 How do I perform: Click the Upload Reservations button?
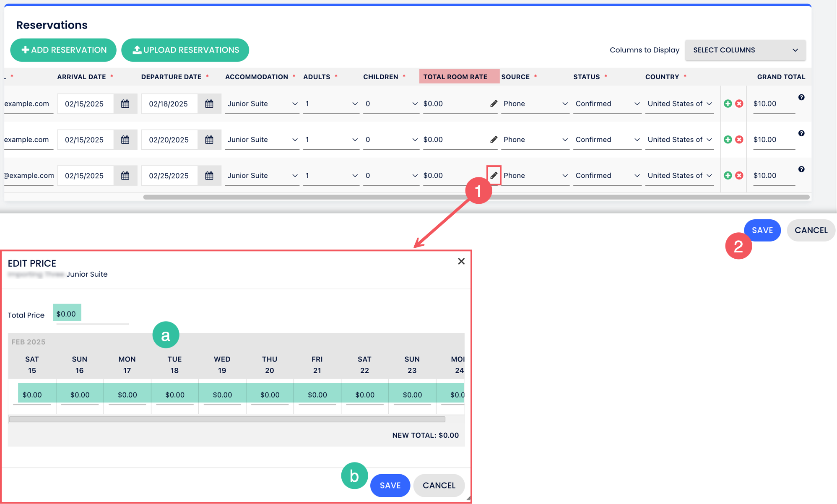(185, 50)
